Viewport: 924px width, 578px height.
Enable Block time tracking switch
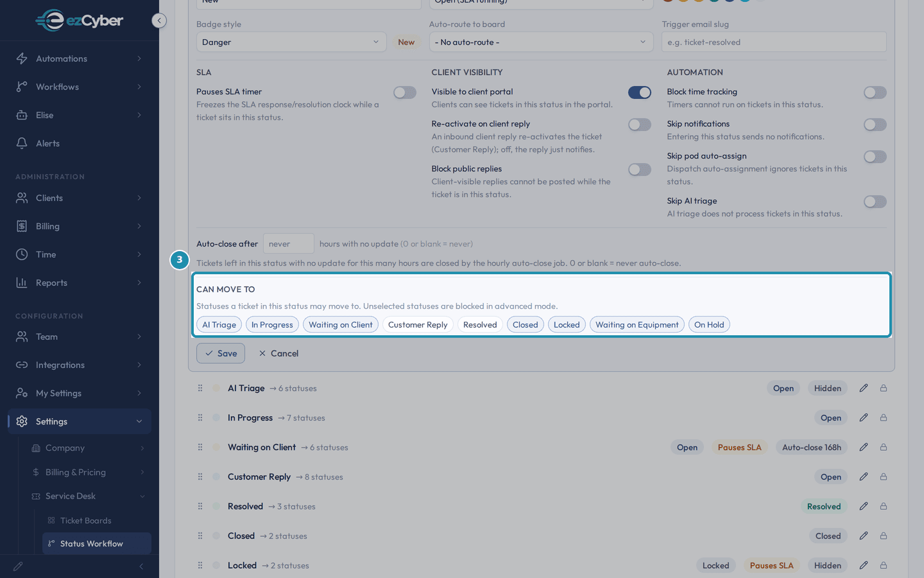coord(875,92)
